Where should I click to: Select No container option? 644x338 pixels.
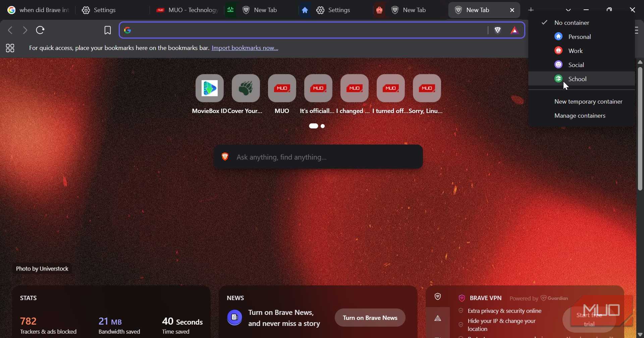pyautogui.click(x=582, y=23)
